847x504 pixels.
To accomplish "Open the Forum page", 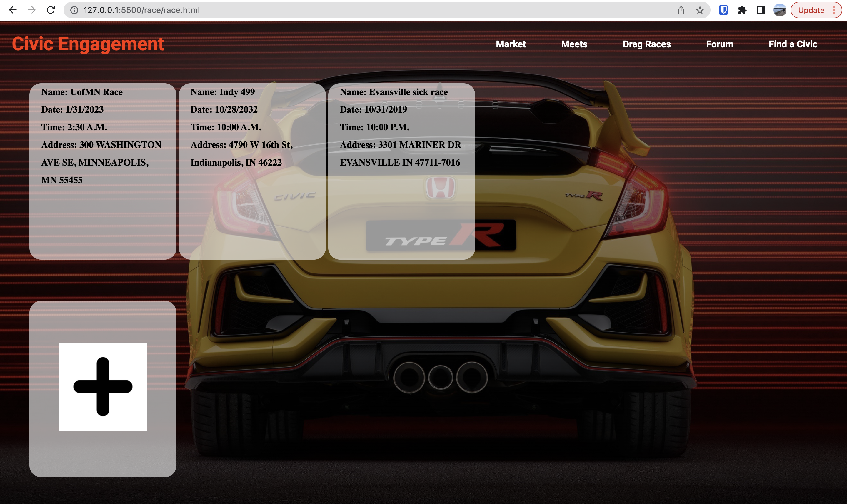I will (x=720, y=44).
